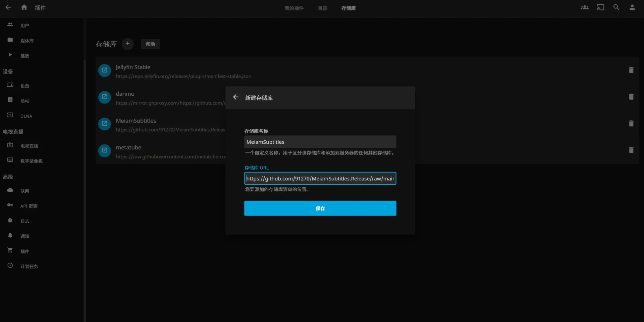The image size is (644, 322).
Task: Click the add repository plus button
Action: point(127,44)
